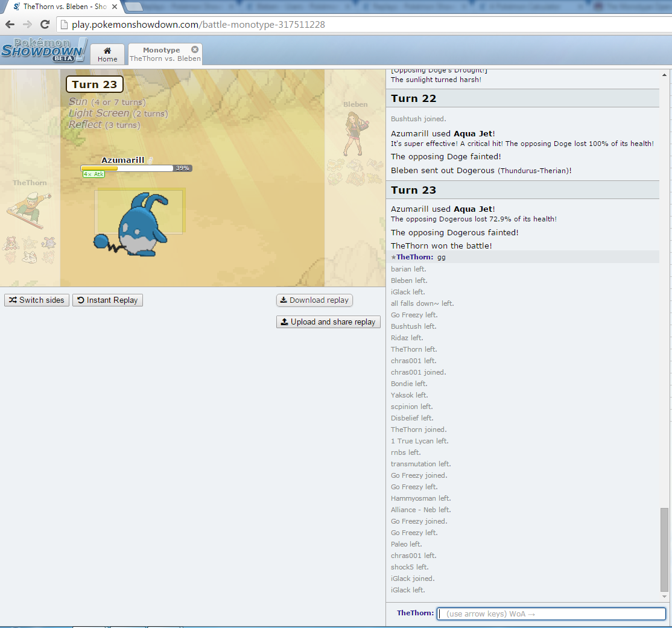Screen dimensions: 672x628
Task: Click the Pokémon Showdown logo
Action: tap(43, 50)
